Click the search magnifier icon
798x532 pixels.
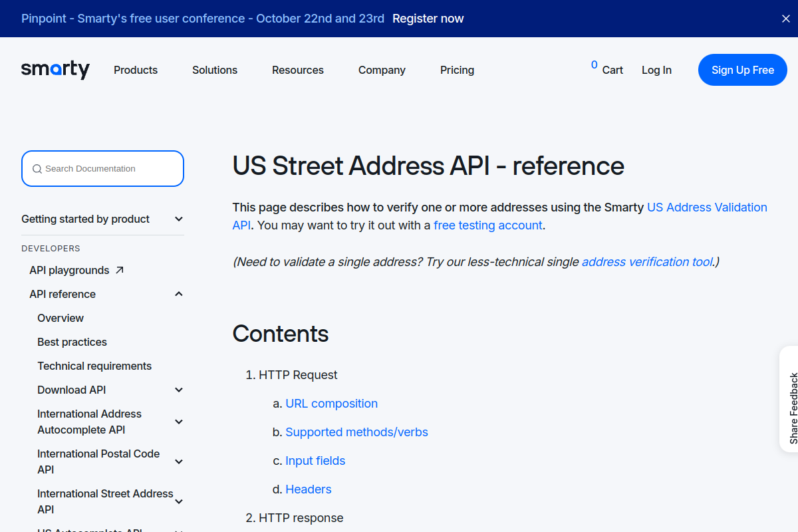point(37,169)
